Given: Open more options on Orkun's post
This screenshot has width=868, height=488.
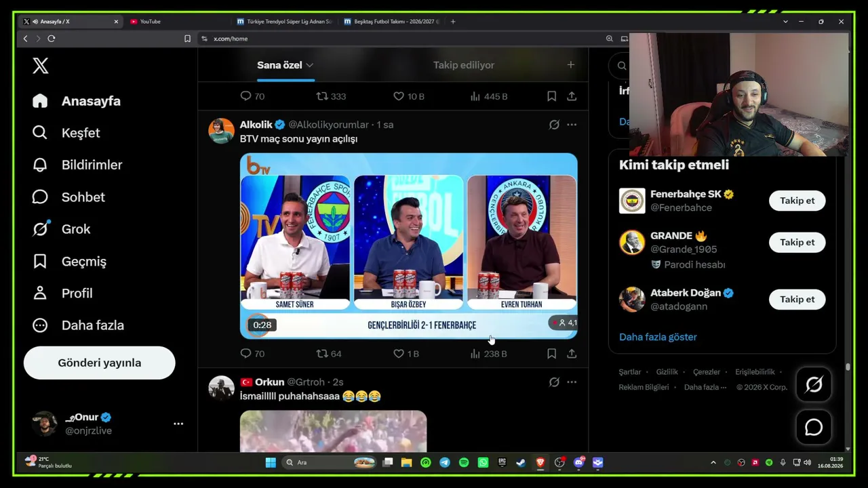Looking at the screenshot, I should [572, 382].
